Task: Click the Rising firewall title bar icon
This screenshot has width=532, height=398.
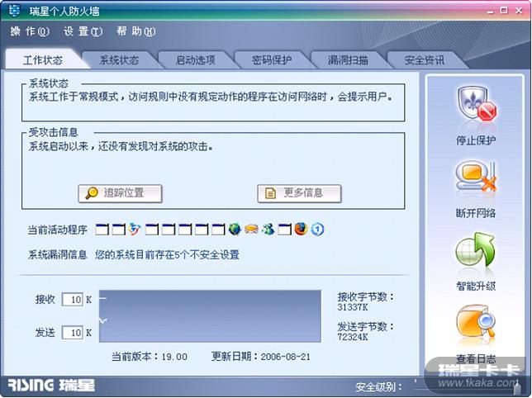Action: [14, 11]
